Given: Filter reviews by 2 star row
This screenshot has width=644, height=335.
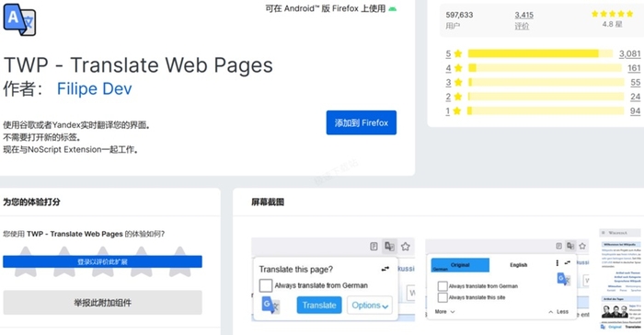Looking at the screenshot, I should (x=543, y=97).
